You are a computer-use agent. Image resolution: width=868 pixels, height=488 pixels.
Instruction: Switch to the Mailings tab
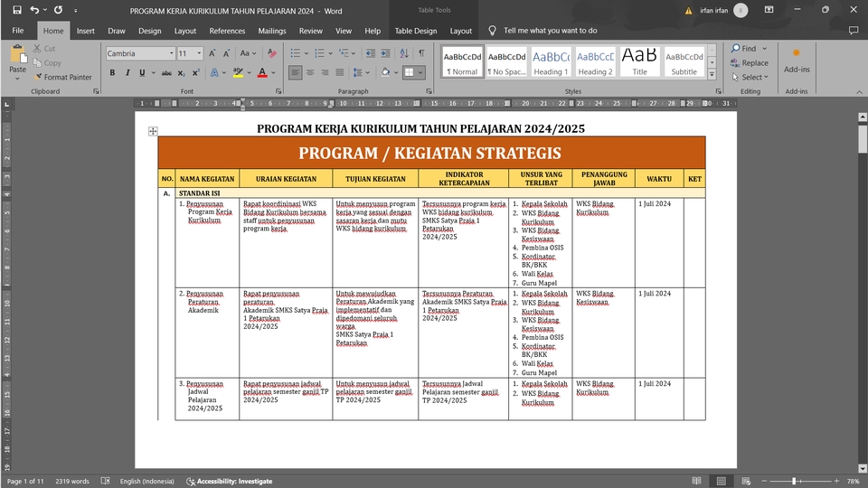tap(272, 31)
